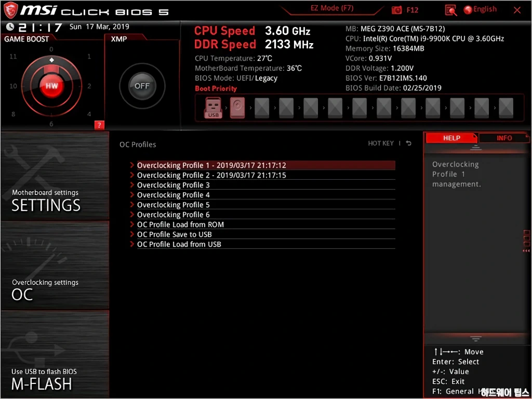Select OC Profile Load from ROM
The image size is (532, 399).
266,224
